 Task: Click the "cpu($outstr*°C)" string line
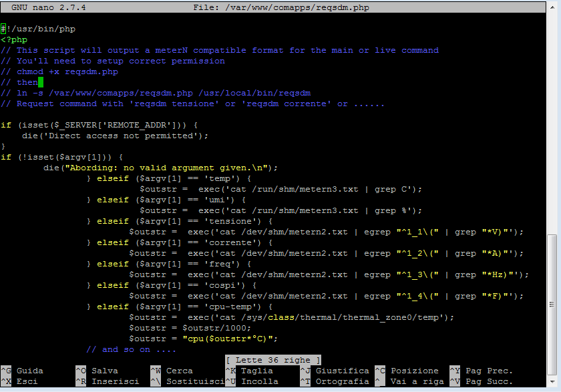(x=203, y=339)
